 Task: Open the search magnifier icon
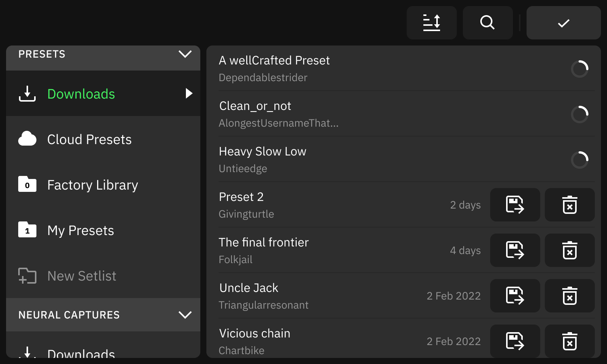click(x=487, y=23)
